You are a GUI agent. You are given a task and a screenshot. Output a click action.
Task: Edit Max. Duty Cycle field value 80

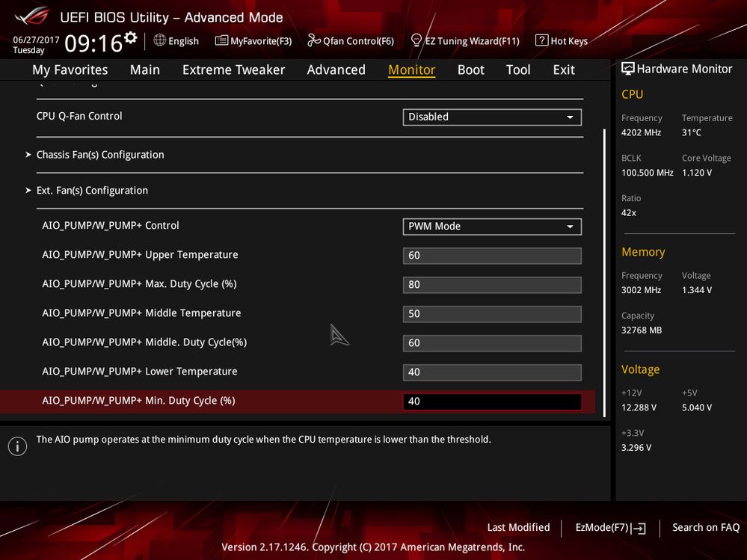tap(492, 285)
